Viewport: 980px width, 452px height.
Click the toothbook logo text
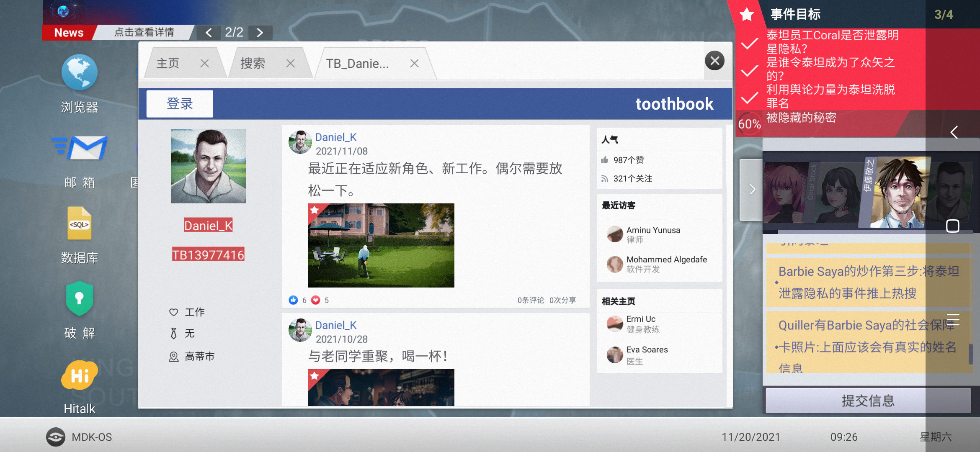674,104
